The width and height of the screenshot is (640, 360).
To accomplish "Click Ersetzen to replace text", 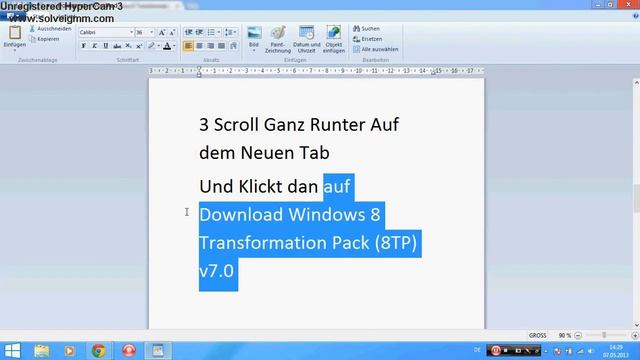I will pos(367,39).
